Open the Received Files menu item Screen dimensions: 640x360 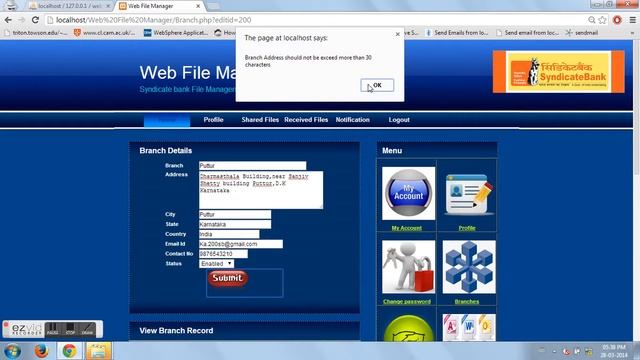[306, 120]
